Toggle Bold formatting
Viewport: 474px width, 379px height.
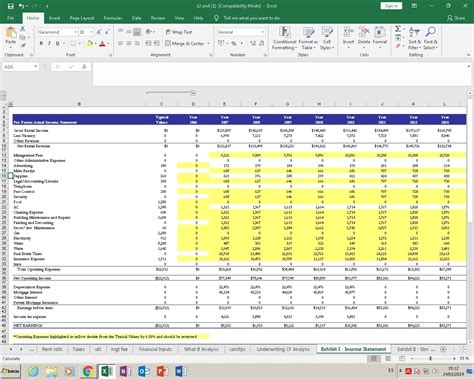tap(41, 43)
